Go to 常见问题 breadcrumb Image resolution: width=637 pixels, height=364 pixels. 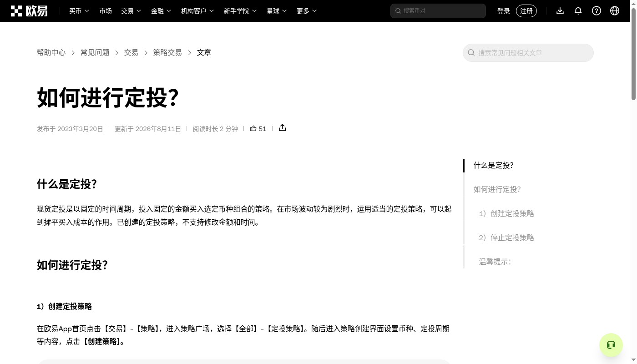click(95, 53)
